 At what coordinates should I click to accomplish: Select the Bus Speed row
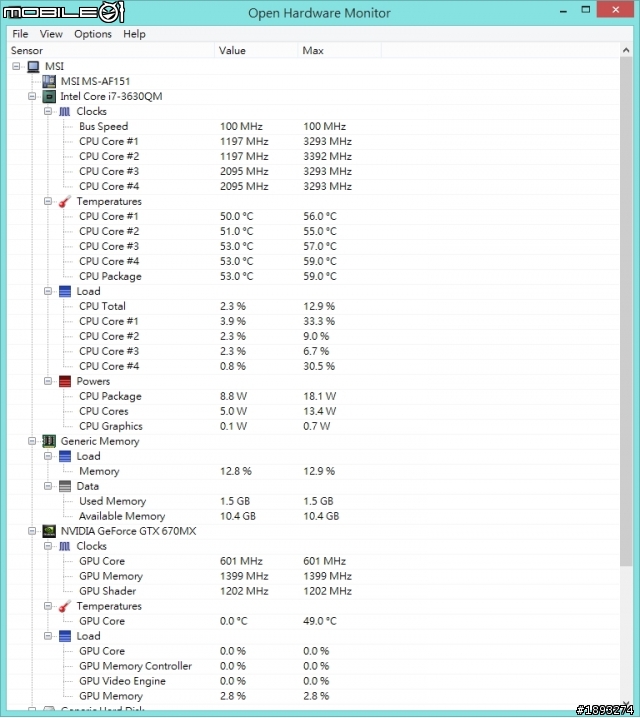click(x=314, y=126)
